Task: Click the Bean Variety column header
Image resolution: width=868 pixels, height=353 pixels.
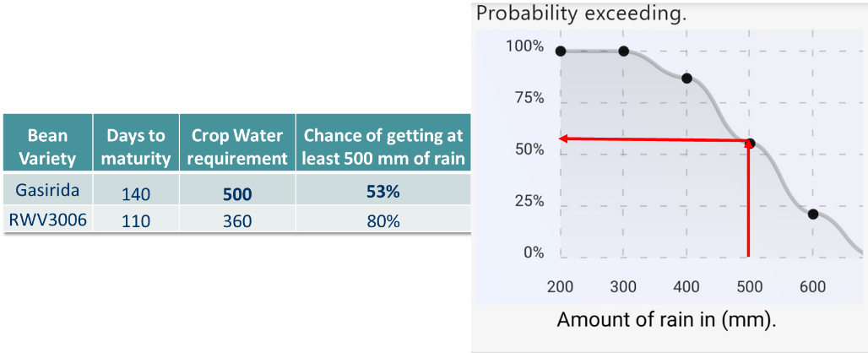Action: [x=47, y=144]
